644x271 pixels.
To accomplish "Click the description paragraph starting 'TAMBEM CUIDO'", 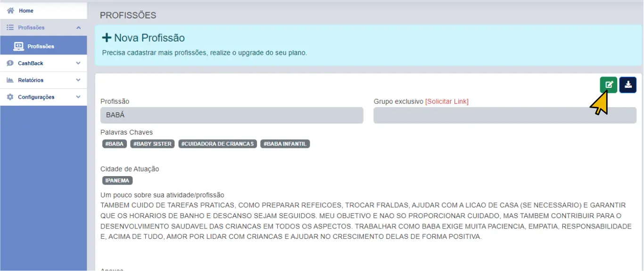I will [x=366, y=221].
